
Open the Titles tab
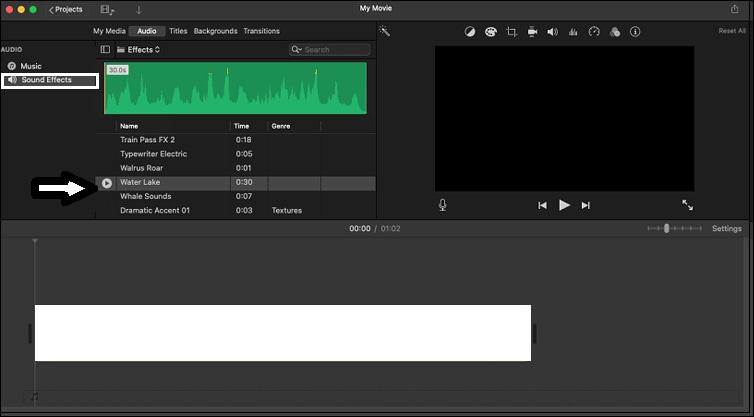178,31
